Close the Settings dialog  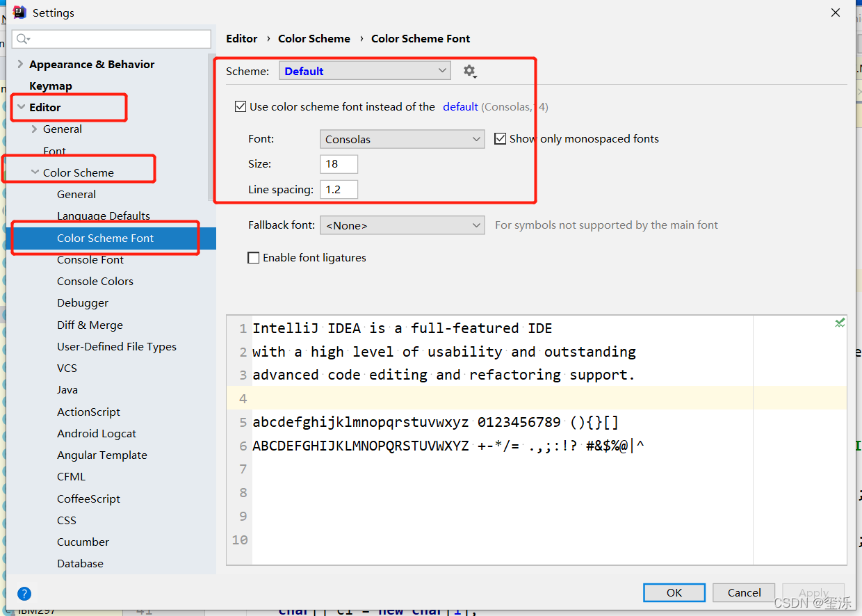[x=836, y=13]
